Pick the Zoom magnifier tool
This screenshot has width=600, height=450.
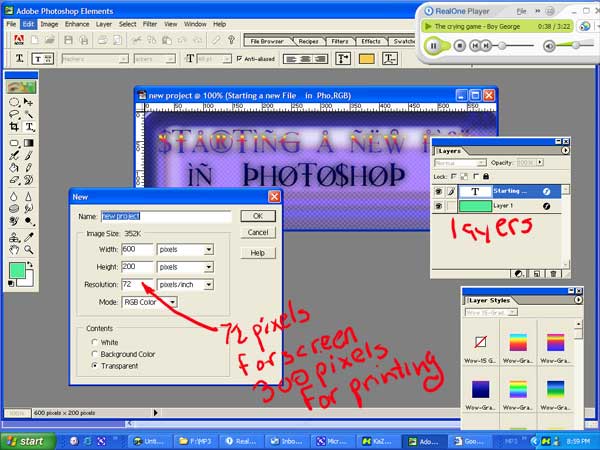pyautogui.click(x=29, y=248)
